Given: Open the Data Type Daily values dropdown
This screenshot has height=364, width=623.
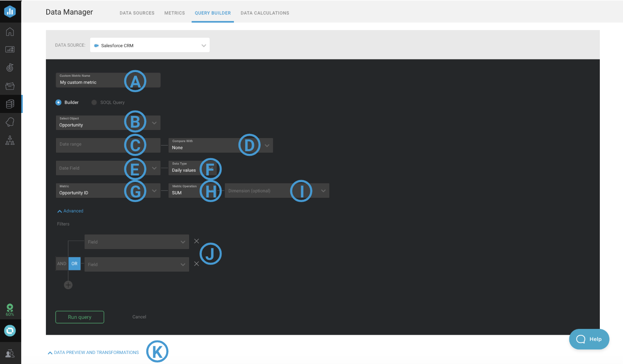Looking at the screenshot, I should point(193,168).
